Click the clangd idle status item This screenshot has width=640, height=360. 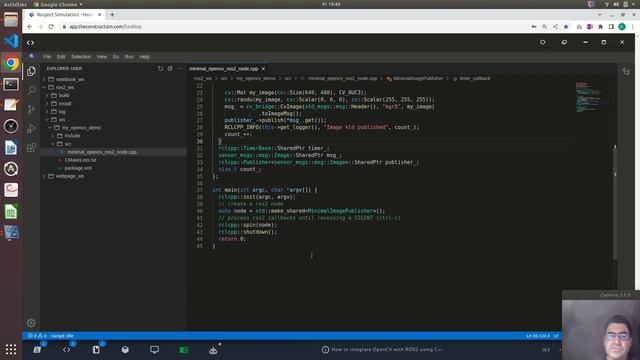point(62,336)
